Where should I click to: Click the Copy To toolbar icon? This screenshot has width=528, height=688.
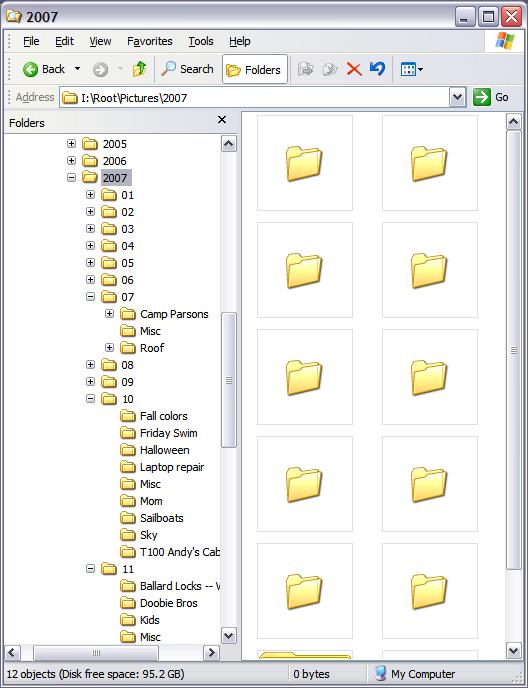330,69
